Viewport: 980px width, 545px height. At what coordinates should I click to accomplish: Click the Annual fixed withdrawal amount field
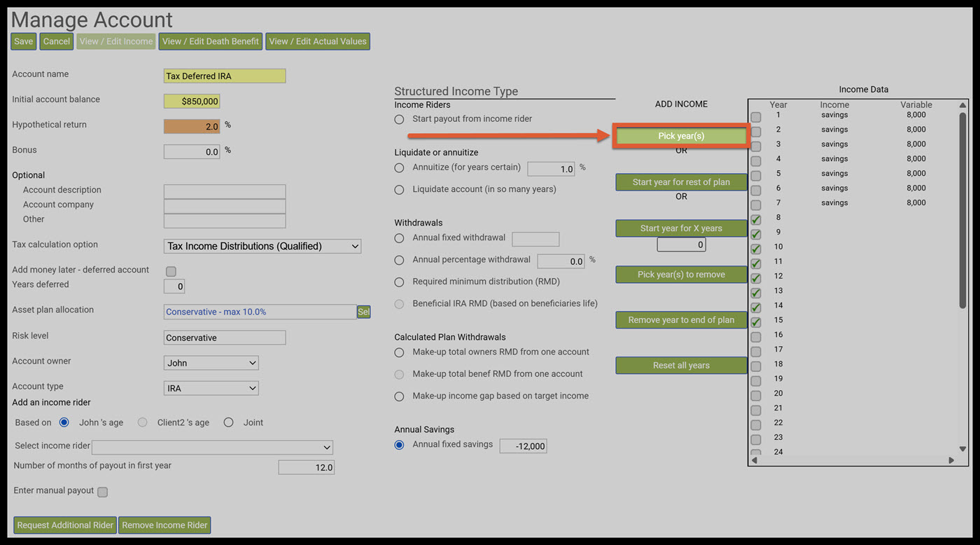point(535,240)
